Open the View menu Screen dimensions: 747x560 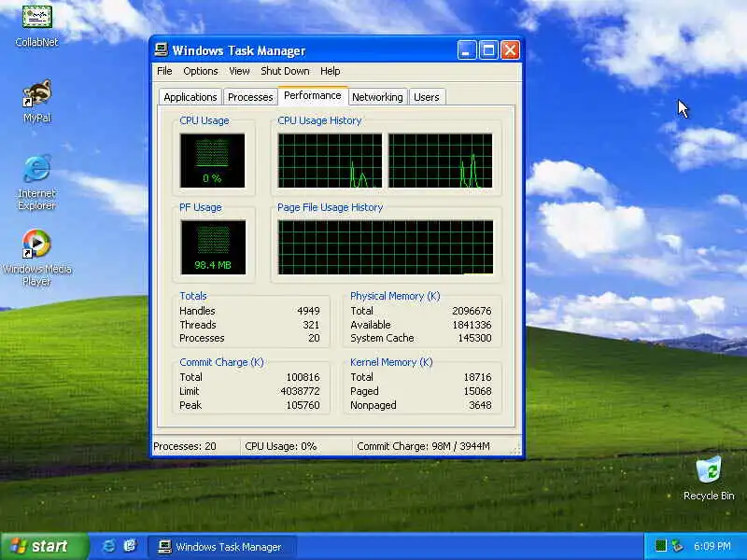(239, 71)
